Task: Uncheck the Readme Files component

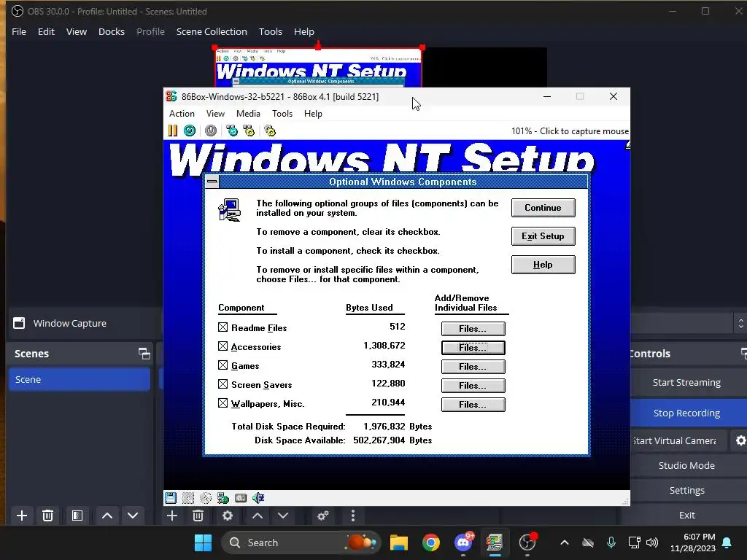Action: [x=222, y=327]
